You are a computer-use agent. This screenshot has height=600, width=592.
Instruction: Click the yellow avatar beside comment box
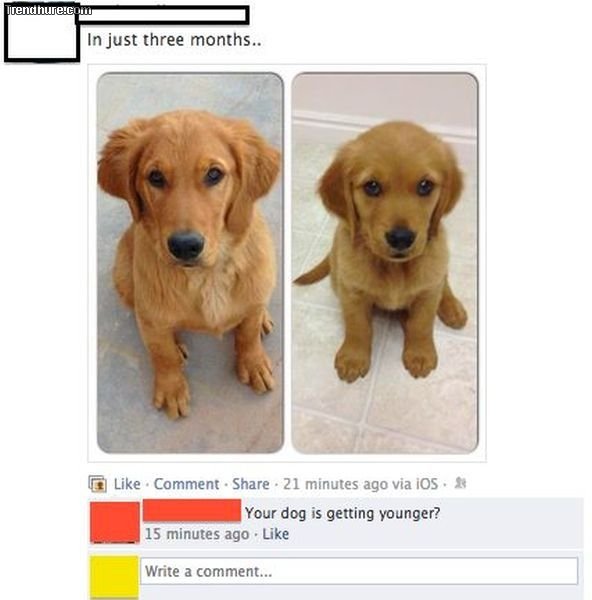click(114, 576)
